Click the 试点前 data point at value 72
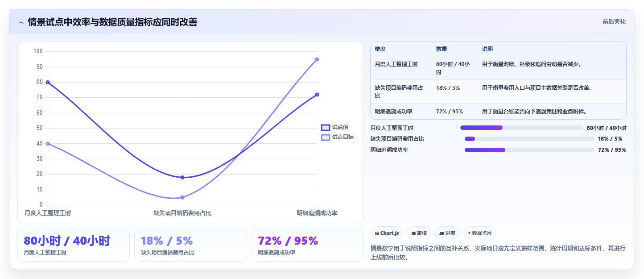The image size is (644, 279). point(317,95)
